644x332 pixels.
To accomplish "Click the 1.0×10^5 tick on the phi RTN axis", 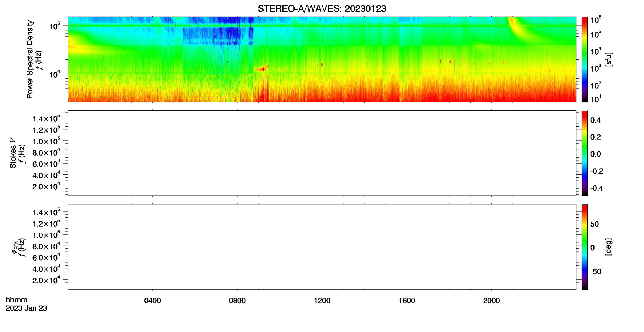I will 46,235.
